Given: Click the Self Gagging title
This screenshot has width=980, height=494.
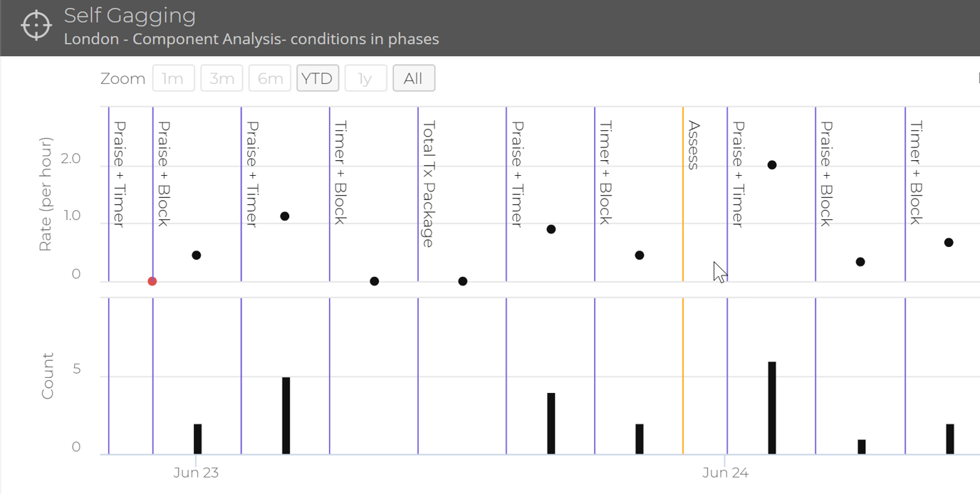Looking at the screenshot, I should pos(130,15).
